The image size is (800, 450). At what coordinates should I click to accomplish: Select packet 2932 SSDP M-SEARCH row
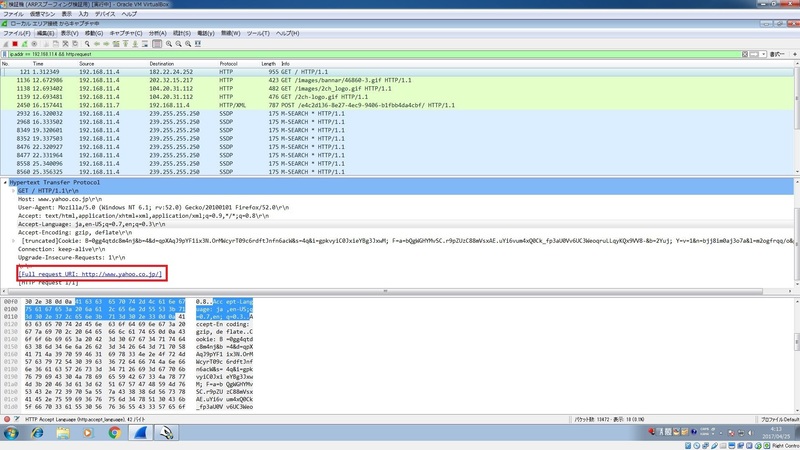tap(397, 113)
